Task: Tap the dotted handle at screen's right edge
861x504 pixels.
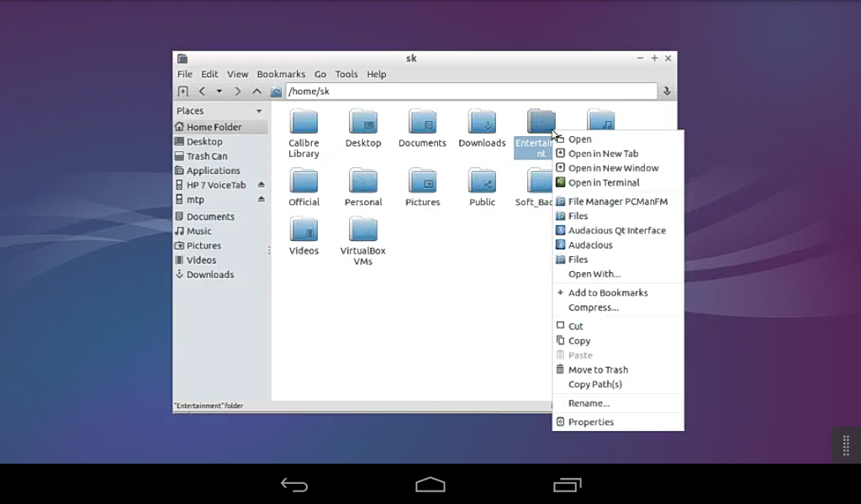Action: 846,445
